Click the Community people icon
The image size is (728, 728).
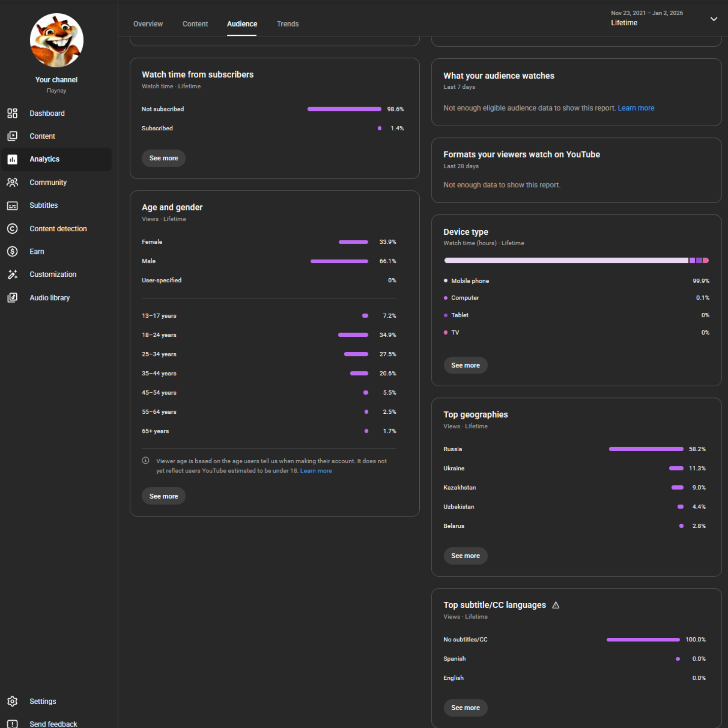pyautogui.click(x=12, y=182)
